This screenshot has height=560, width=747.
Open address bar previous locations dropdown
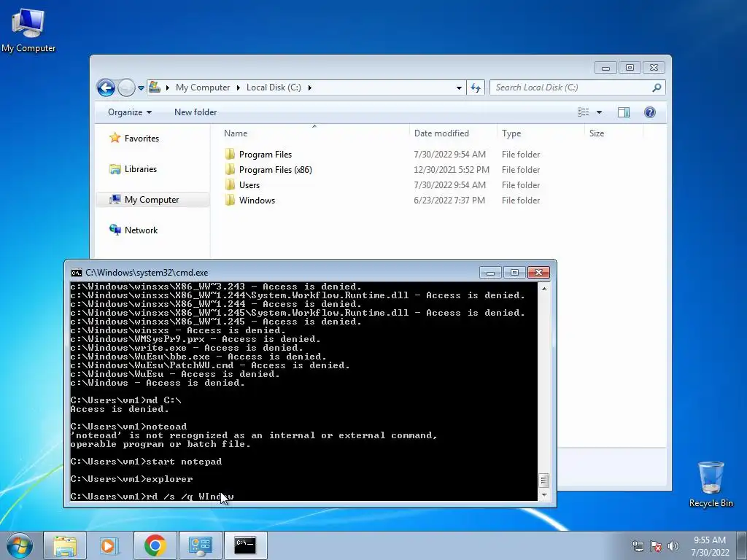459,87
